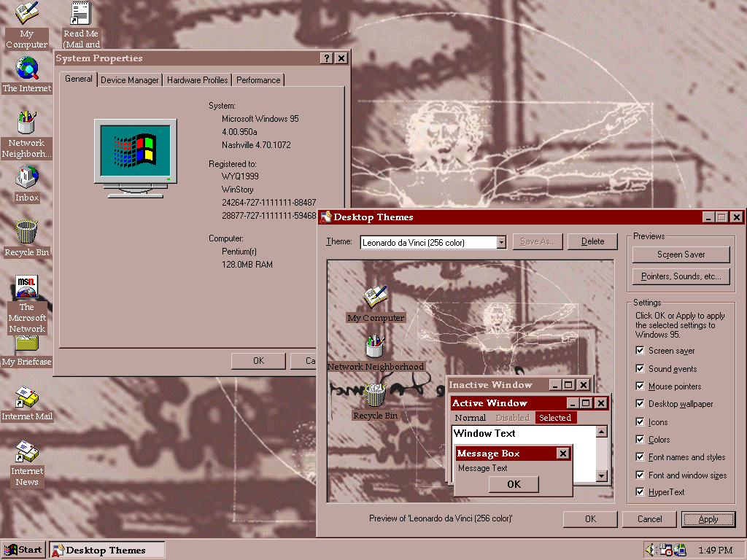Toggle Font and window sizes checkbox

(640, 475)
